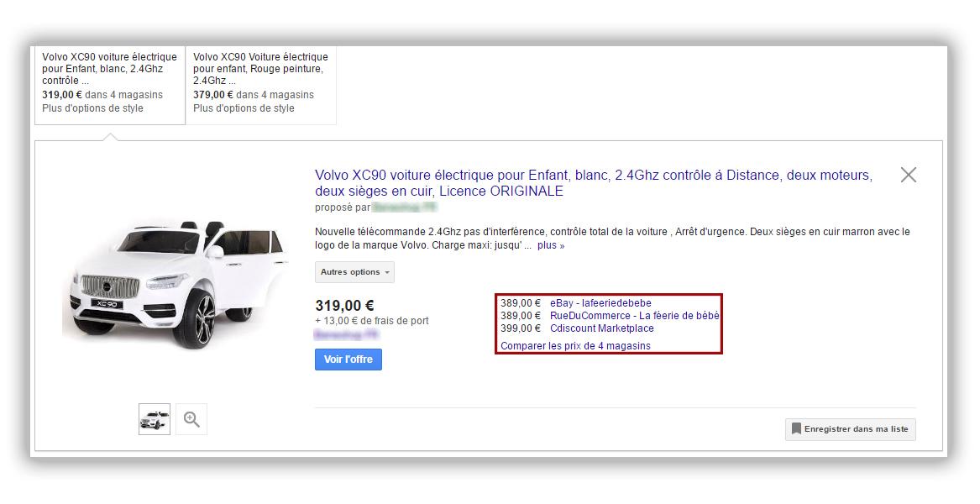Viewport: 980px width, 504px height.
Task: Click Plus d'options de style under the red car card
Action: 244,108
